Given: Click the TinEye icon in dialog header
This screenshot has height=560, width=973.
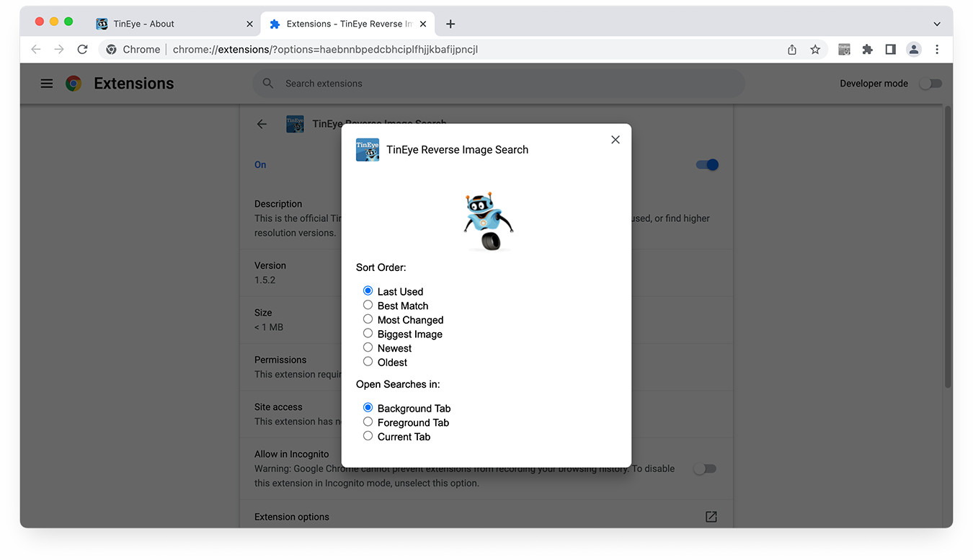Looking at the screenshot, I should 368,150.
